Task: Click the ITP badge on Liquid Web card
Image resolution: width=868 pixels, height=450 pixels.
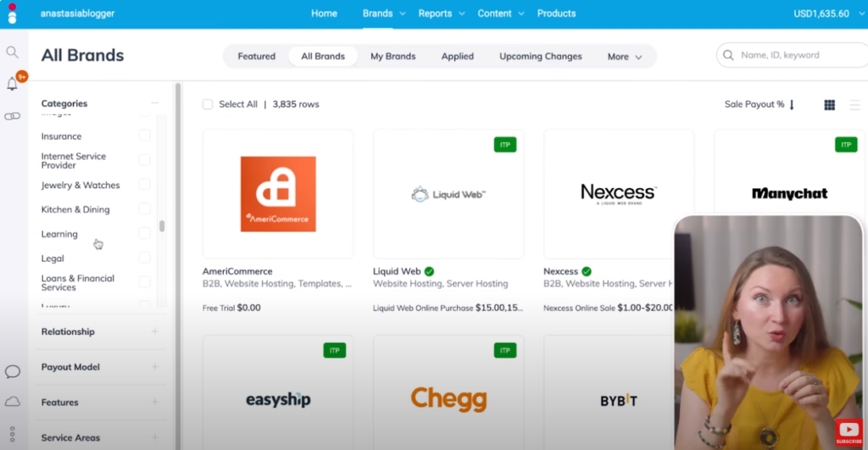Action: 505,145
